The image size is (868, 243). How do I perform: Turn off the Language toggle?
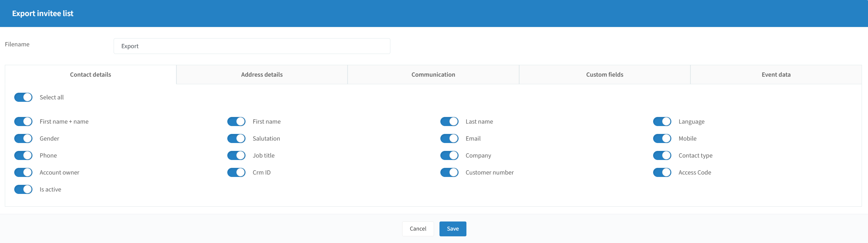[x=662, y=121]
